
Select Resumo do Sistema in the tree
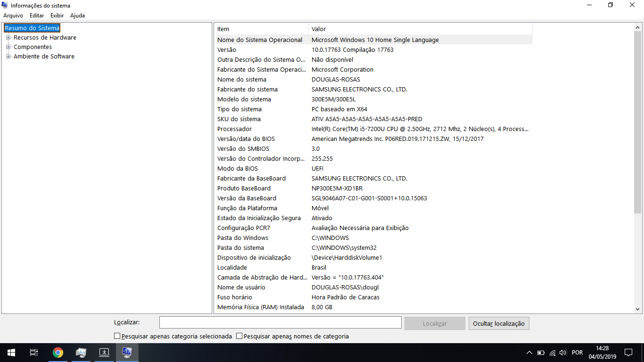(x=32, y=28)
